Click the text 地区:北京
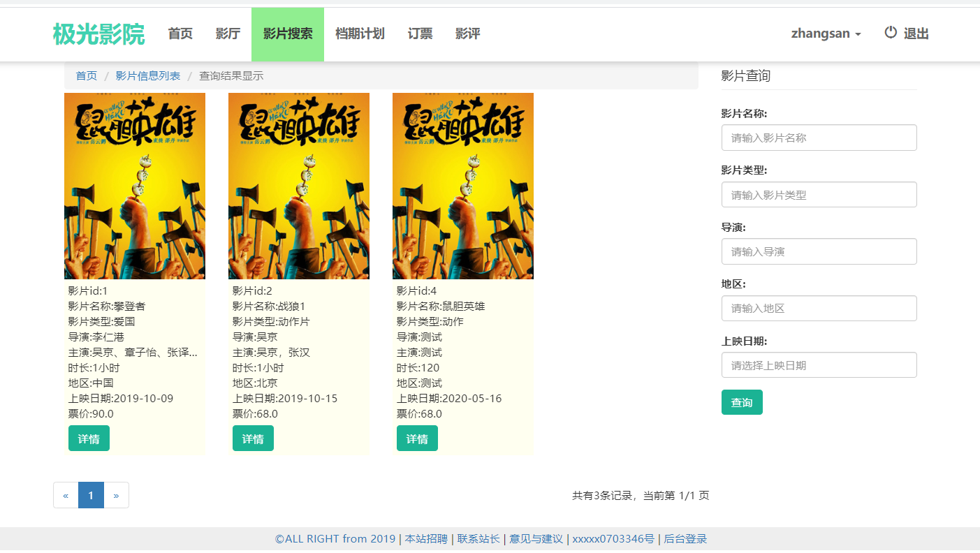Image resolution: width=980 pixels, height=553 pixels. coord(255,383)
